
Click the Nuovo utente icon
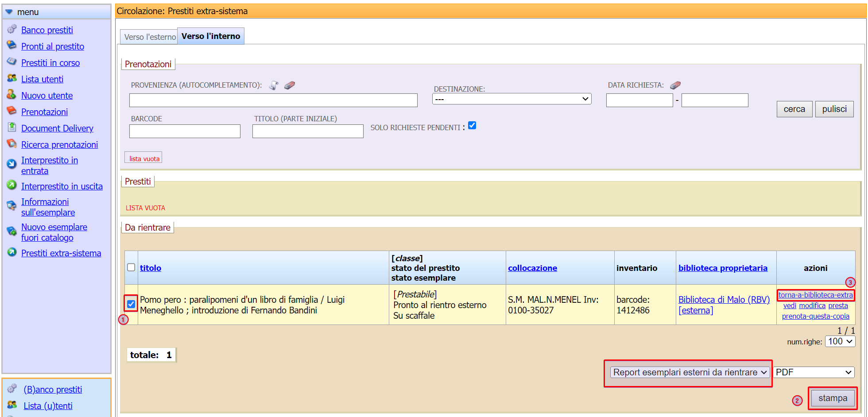point(12,95)
